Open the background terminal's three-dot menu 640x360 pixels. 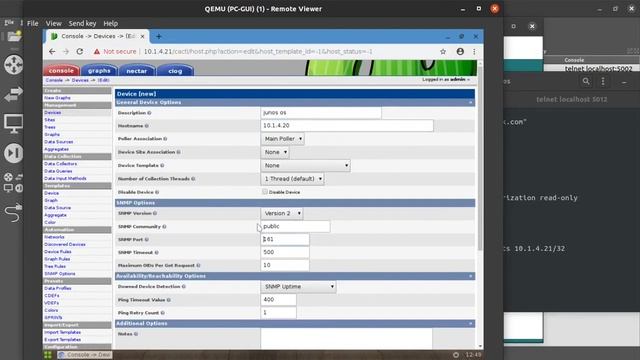603,81
